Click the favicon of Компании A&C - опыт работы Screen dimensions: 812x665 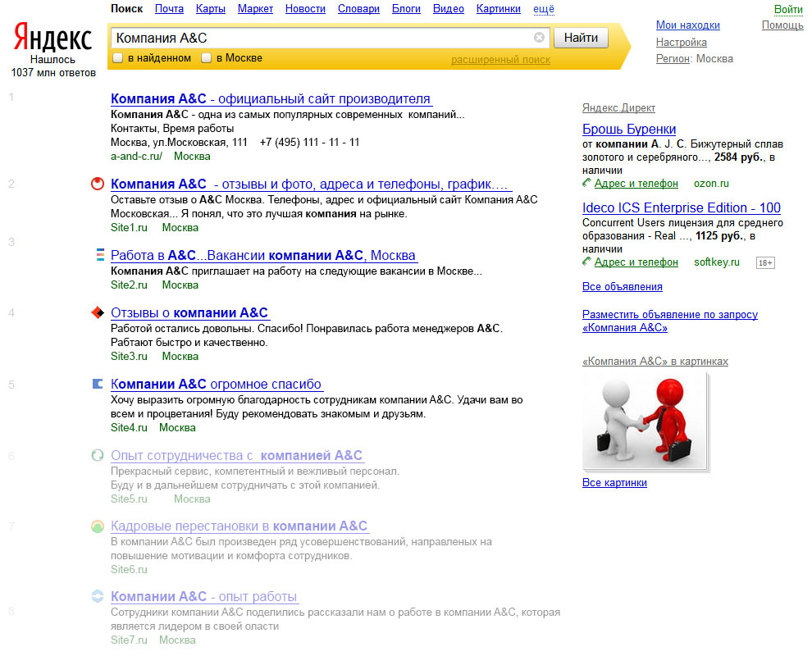pyautogui.click(x=98, y=596)
